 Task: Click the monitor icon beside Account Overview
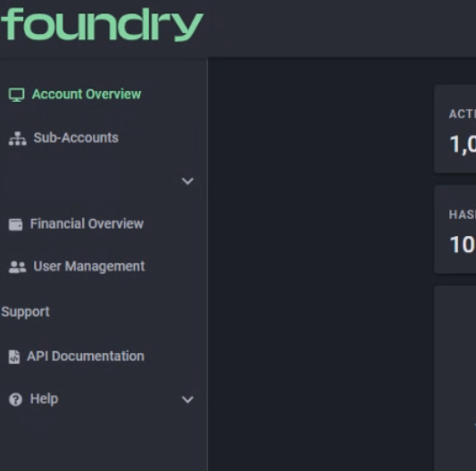(16, 95)
